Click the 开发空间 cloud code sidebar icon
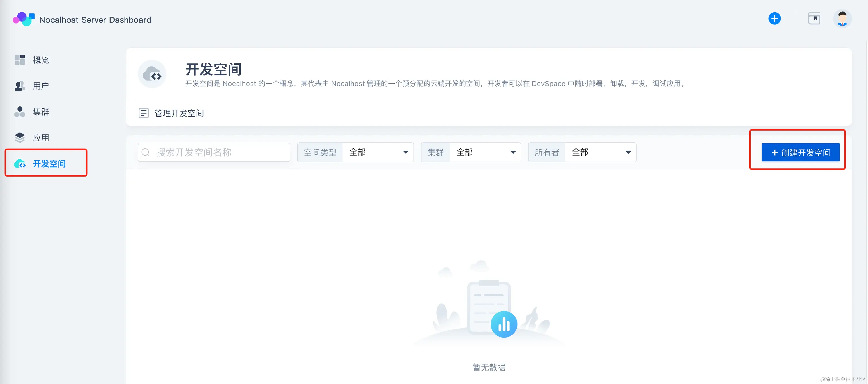Screen dimensions: 868x384 (x=20, y=164)
